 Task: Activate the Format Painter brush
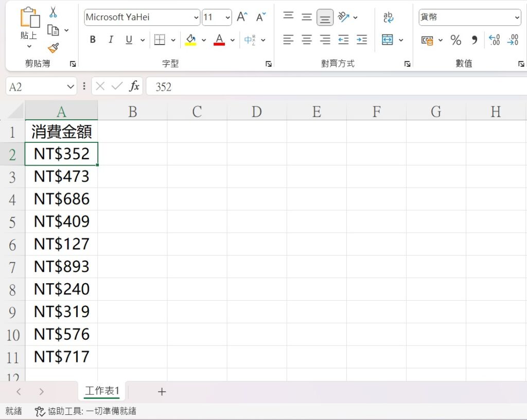pos(54,48)
